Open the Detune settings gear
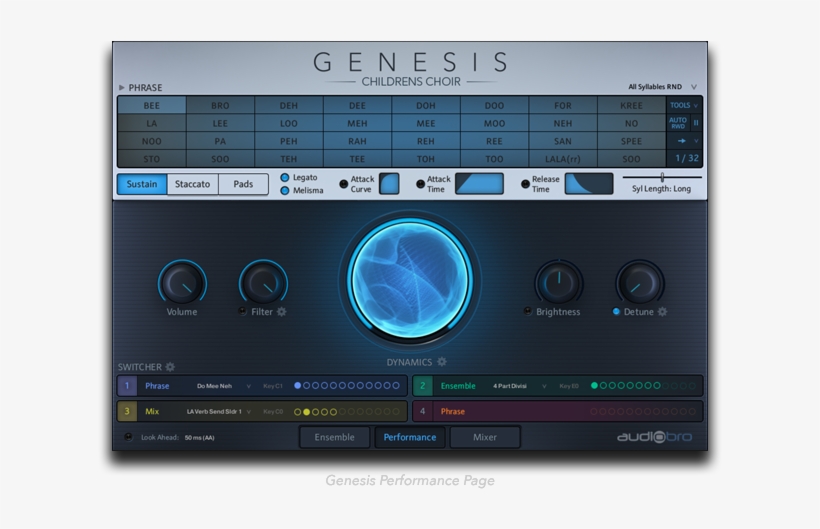The height and width of the screenshot is (529, 820). coord(662,312)
